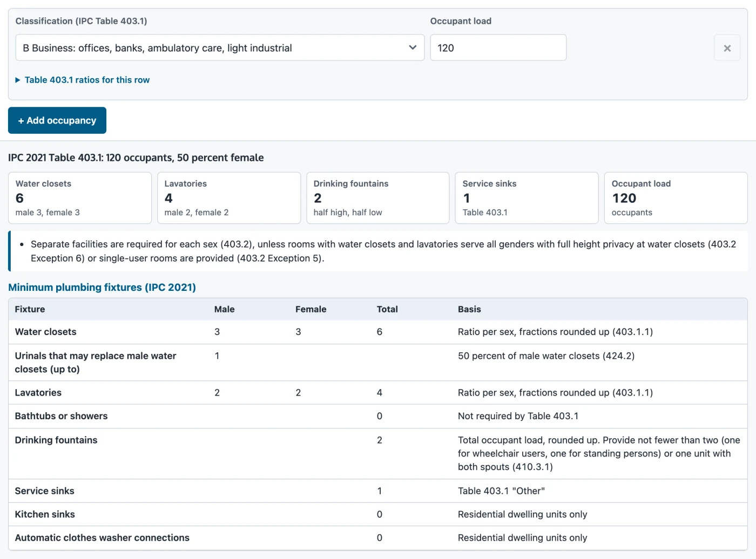Viewport: 756px width, 559px height.
Task: Select the Occupant load summary card
Action: point(676,198)
